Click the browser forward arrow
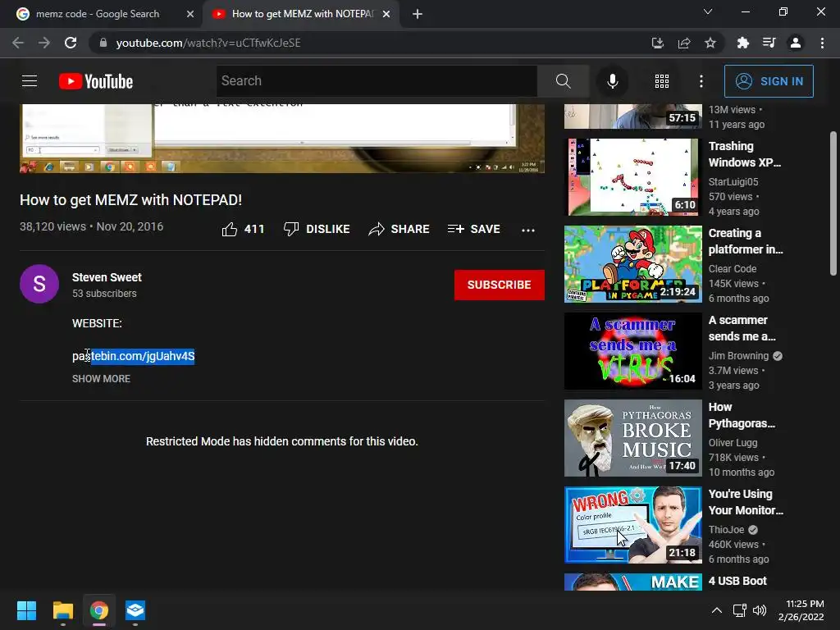 click(x=44, y=43)
